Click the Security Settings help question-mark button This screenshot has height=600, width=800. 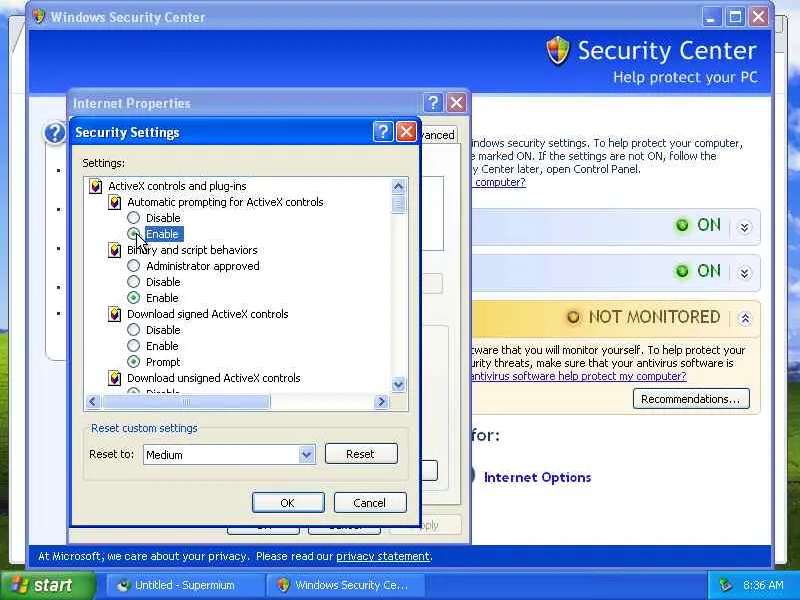(383, 132)
